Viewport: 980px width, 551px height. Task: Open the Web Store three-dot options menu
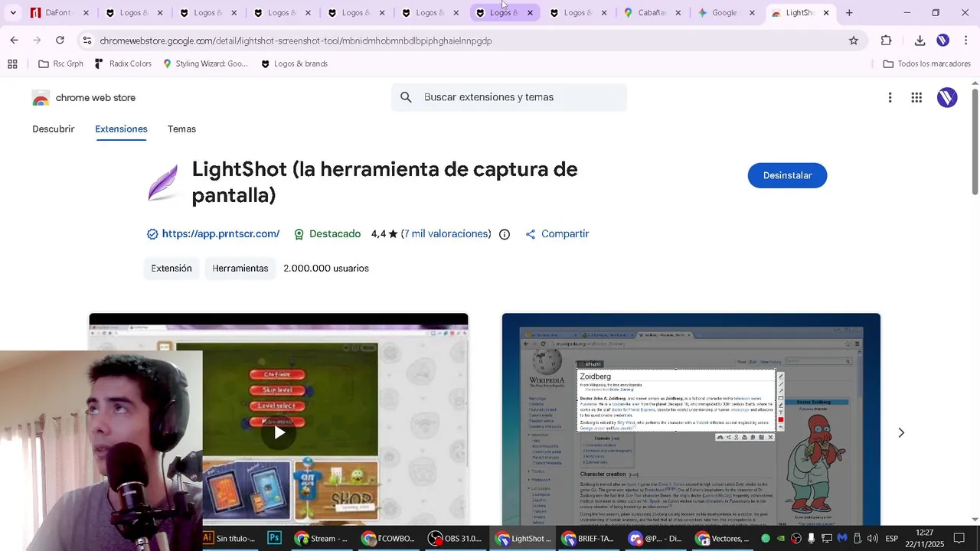pos(890,97)
